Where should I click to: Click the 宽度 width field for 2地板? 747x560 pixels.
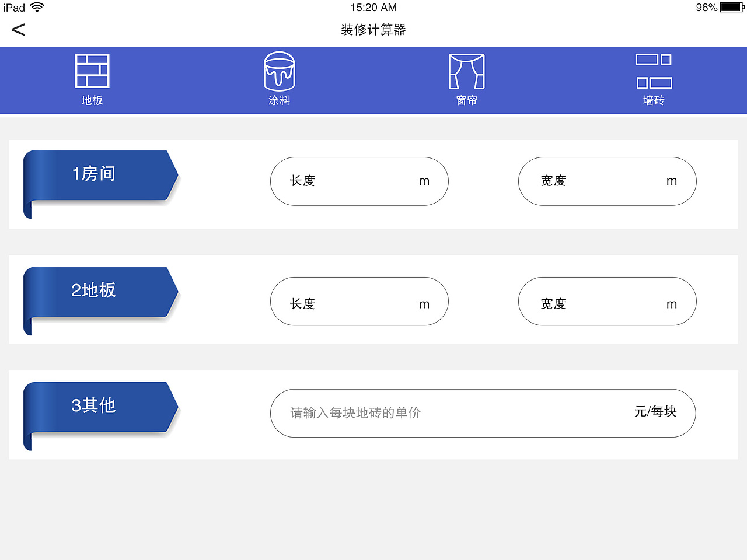pos(607,302)
